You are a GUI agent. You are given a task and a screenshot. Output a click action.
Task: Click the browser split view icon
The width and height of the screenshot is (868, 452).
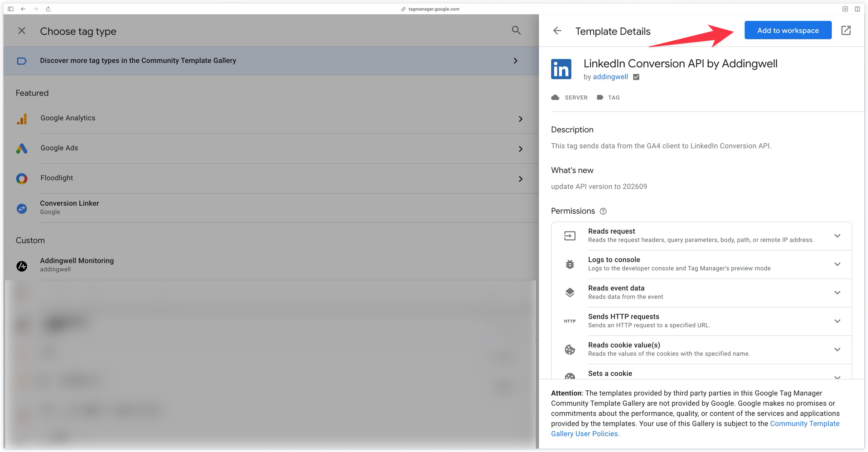[857, 9]
